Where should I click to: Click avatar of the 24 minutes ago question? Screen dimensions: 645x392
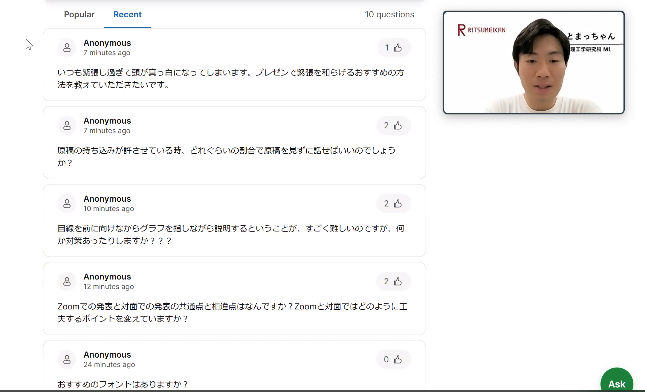click(x=67, y=360)
